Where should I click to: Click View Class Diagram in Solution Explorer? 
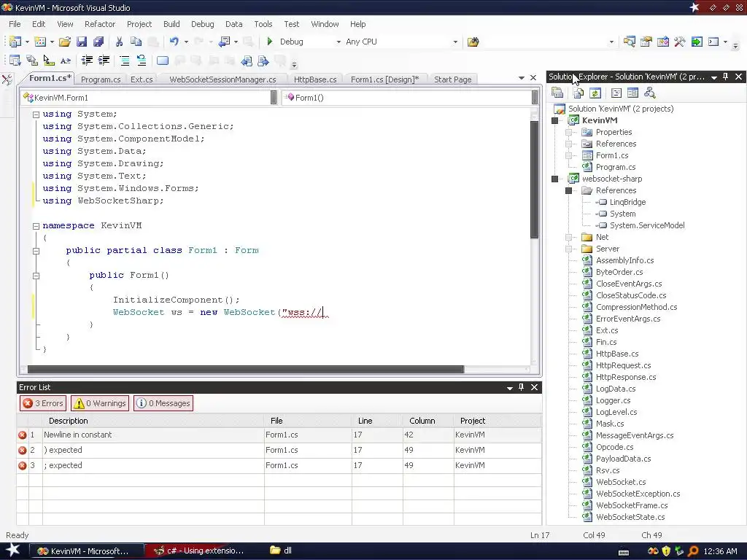pos(649,93)
